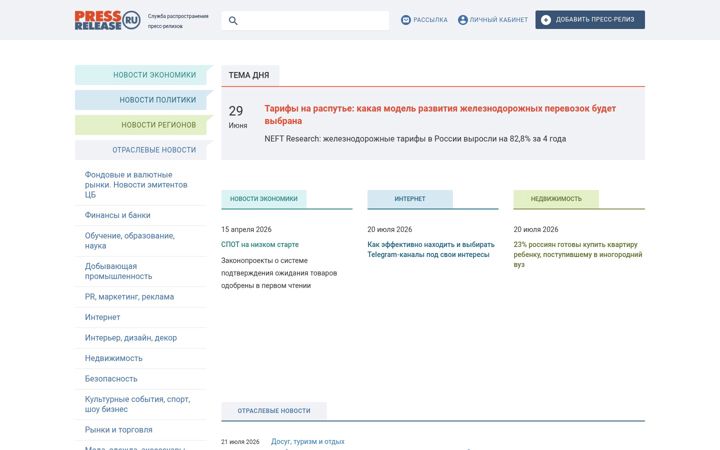The image size is (720, 450).
Task: Open Обучение, образование, наука category
Action: point(129,241)
